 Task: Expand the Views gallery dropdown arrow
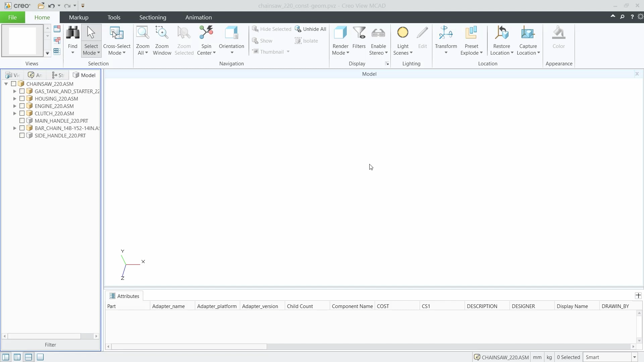coord(47,53)
